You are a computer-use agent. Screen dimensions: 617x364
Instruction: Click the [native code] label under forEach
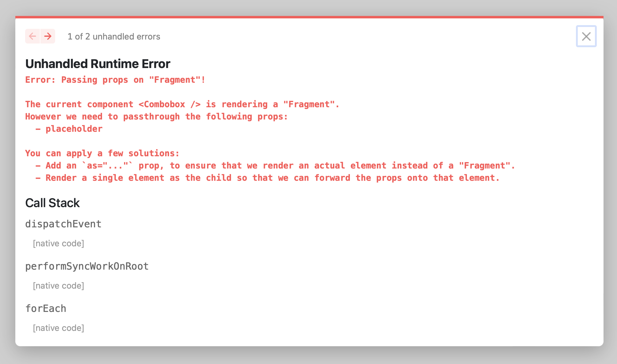[58, 328]
